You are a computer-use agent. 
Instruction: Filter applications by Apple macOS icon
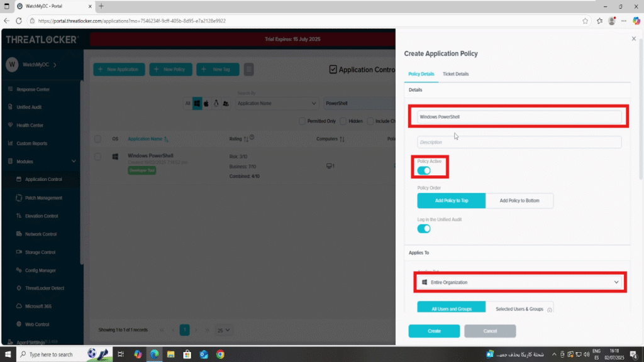point(206,104)
